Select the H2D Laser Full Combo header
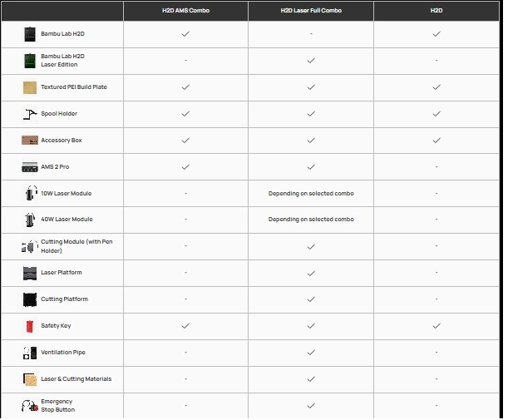This screenshot has height=420, width=508. click(310, 10)
